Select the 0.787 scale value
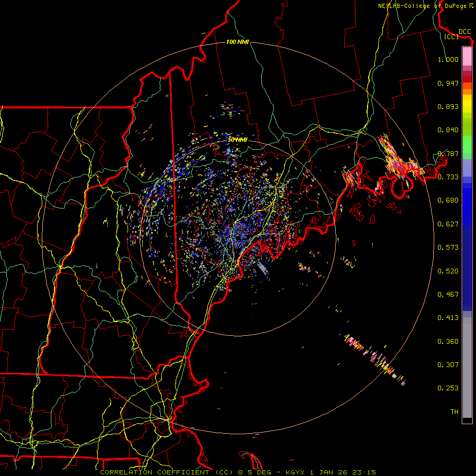476x476 pixels. point(448,153)
